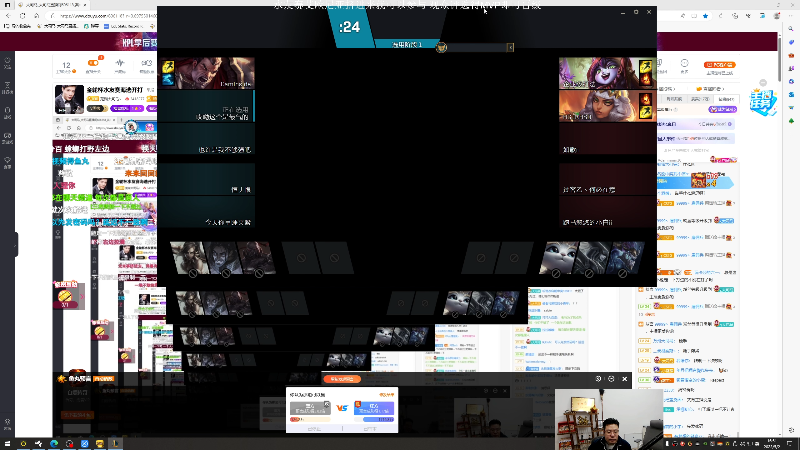Click the favorites star in the browser toolbar

pos(706,16)
